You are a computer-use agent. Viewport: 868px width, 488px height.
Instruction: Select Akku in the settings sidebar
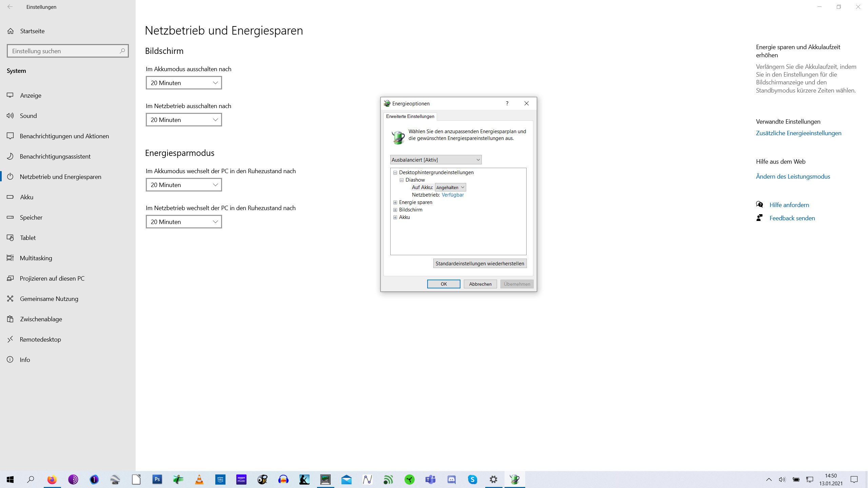tap(26, 197)
